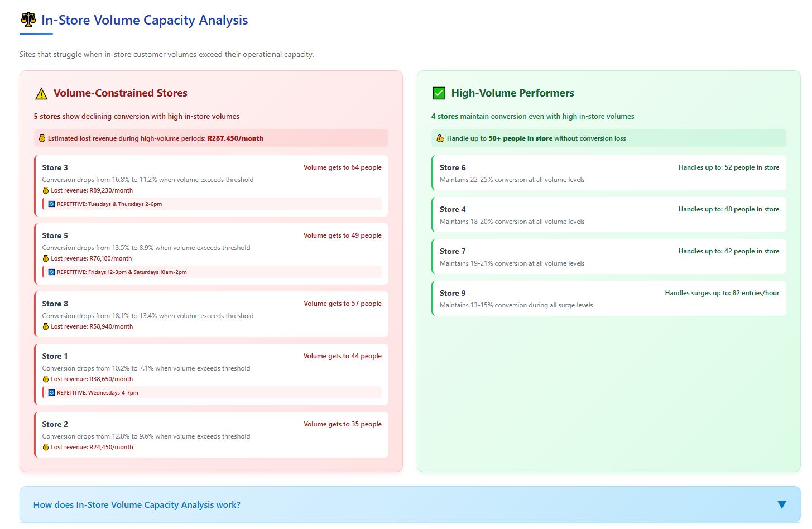
Task: Click the Store 4 card title
Action: (x=452, y=209)
